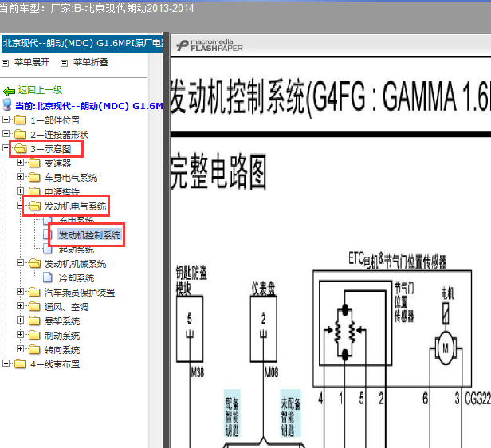Viewport: 491px width, 448px height.
Task: Click the document icon of 充电系统
Action: [x=48, y=220]
